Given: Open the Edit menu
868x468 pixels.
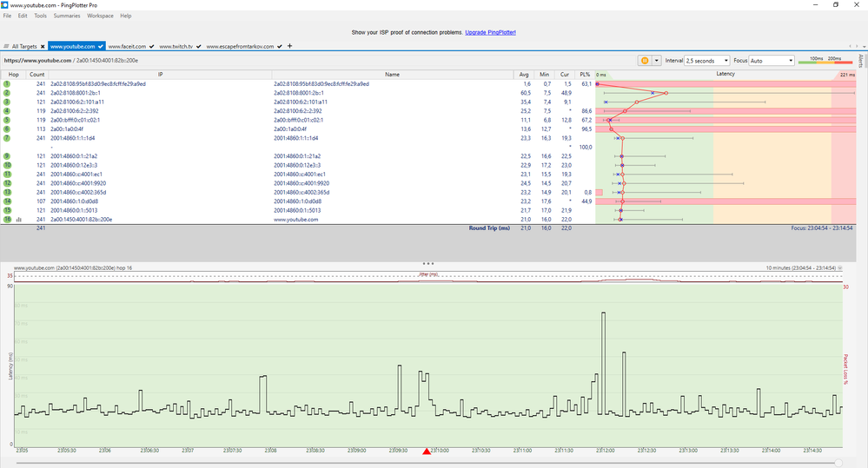Looking at the screenshot, I should point(23,16).
